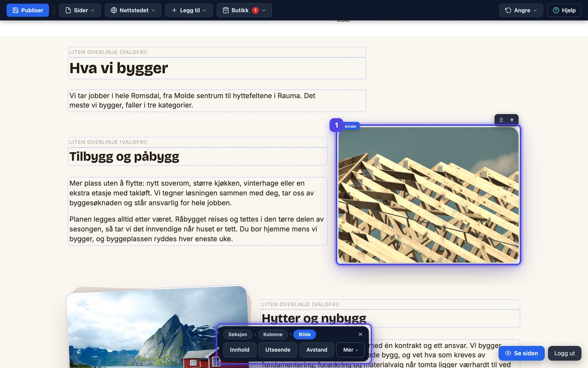588x368 pixels.
Task: Click the Se siden button
Action: tap(521, 353)
